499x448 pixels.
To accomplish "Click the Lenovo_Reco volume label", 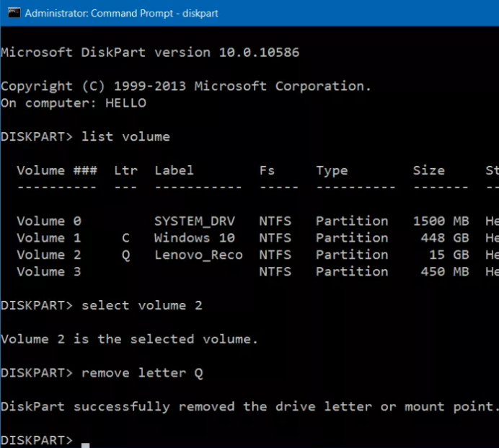I will tap(198, 255).
